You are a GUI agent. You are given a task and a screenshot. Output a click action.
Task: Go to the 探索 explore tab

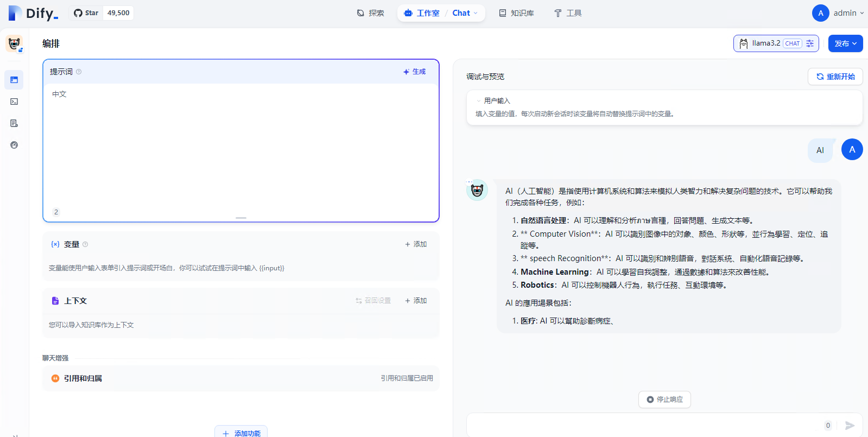coord(370,13)
